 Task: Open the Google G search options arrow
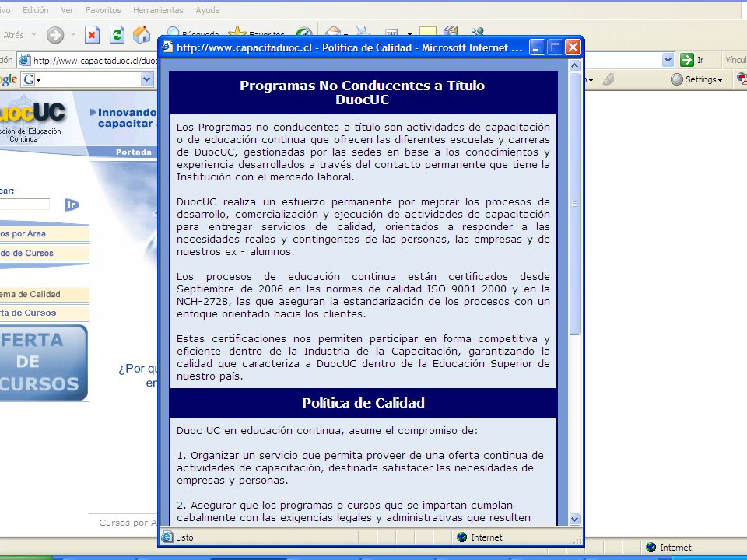tap(39, 80)
